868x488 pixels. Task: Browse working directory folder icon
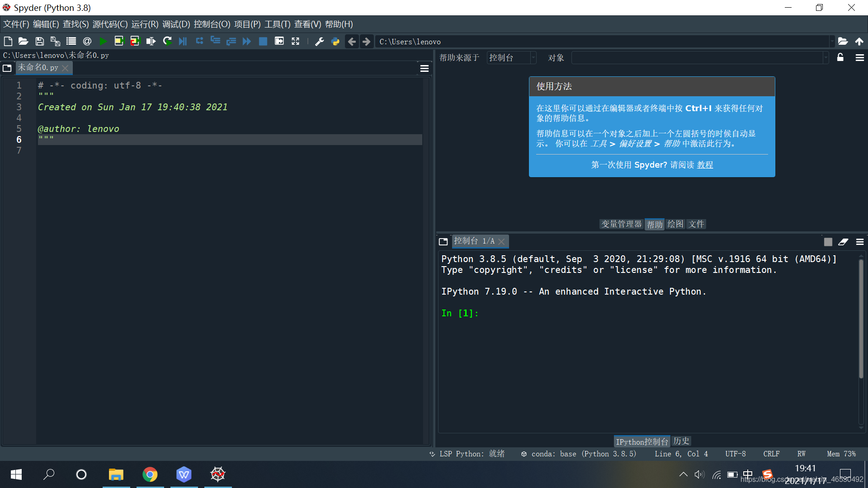pyautogui.click(x=843, y=41)
